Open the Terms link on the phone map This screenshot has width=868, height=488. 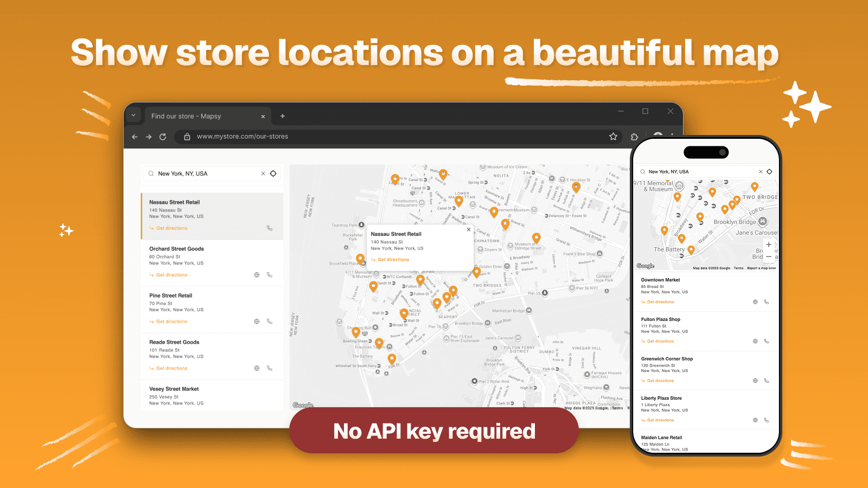739,268
